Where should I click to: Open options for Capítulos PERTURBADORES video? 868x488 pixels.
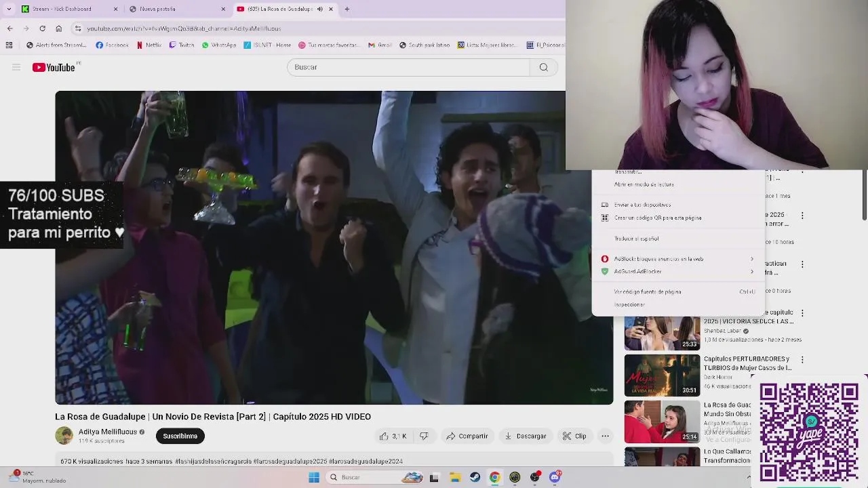click(x=802, y=360)
